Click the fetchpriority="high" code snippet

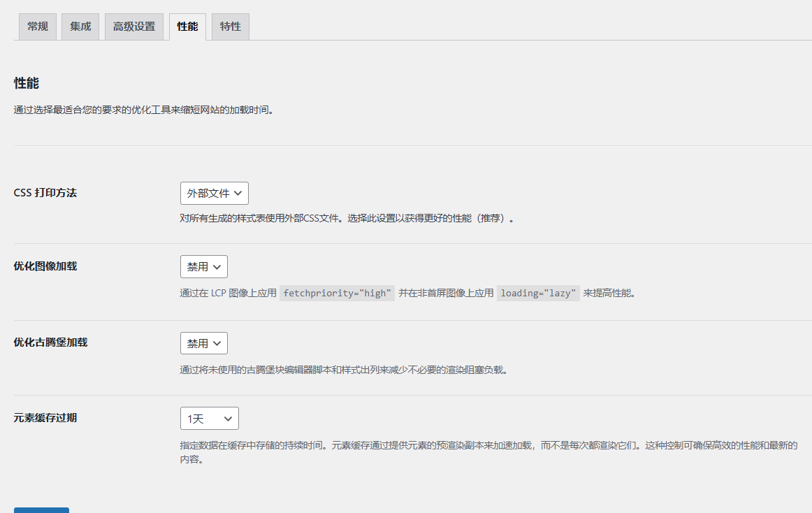click(x=337, y=293)
